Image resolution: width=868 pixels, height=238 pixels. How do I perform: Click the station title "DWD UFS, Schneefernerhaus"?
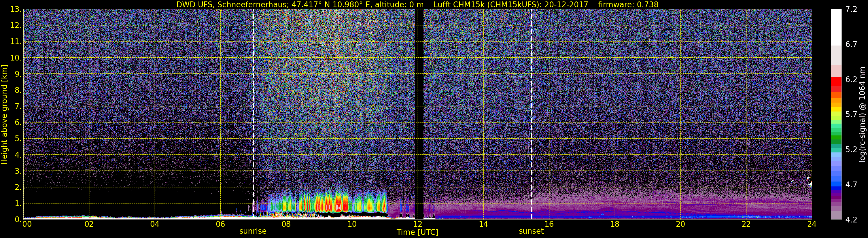232,4
